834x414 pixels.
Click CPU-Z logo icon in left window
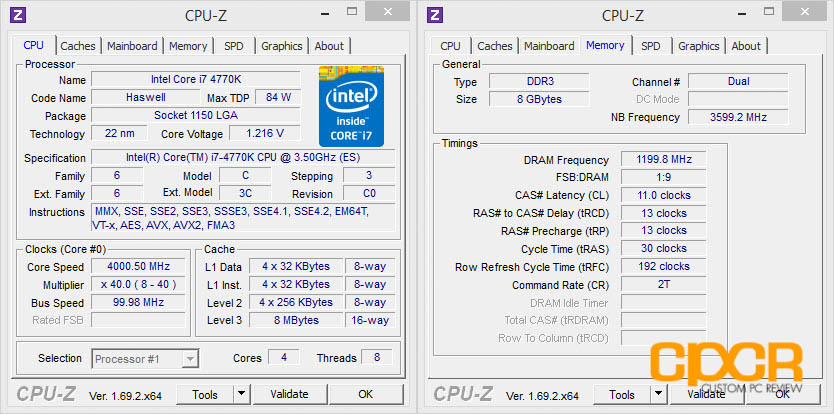pyautogui.click(x=18, y=15)
